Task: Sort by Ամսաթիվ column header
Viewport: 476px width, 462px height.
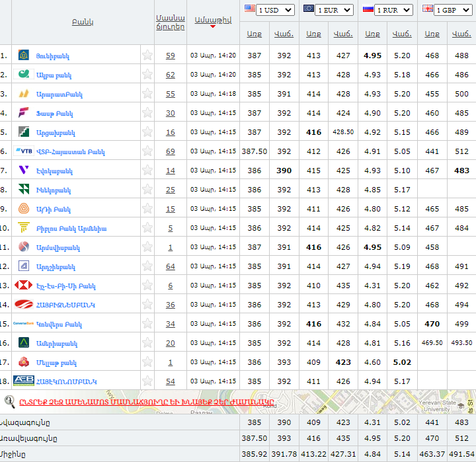Action: coord(213,20)
